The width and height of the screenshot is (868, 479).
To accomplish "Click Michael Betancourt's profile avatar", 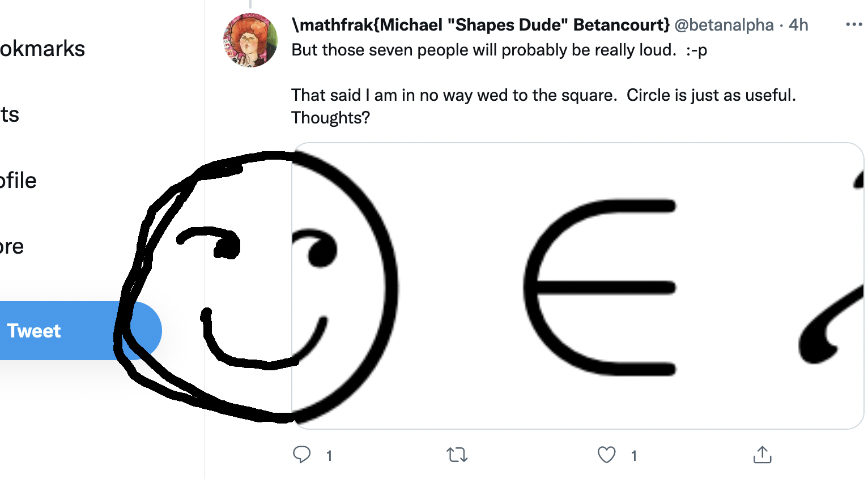I will click(250, 40).
